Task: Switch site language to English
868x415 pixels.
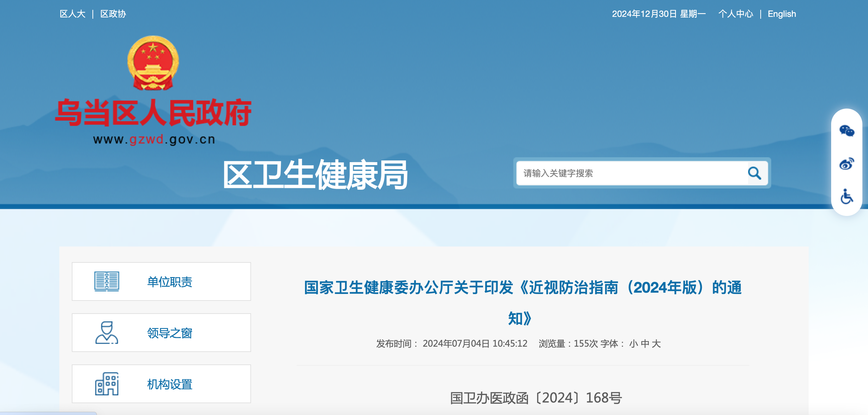Action: tap(782, 14)
